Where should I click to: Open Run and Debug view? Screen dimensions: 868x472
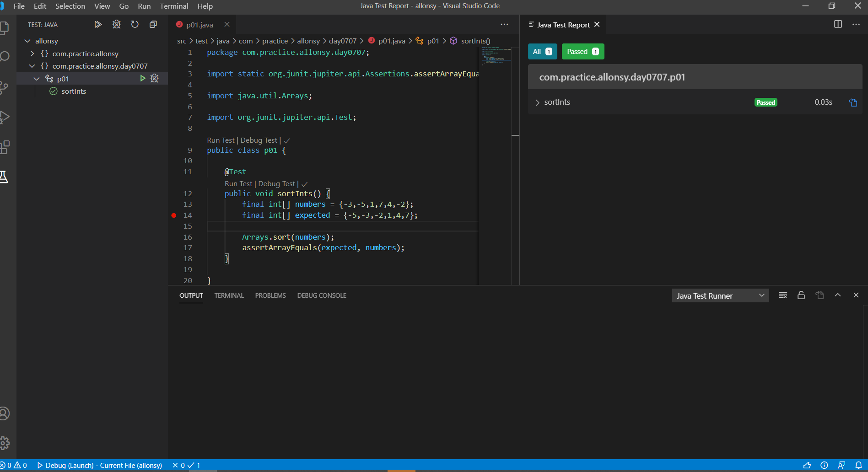tap(4, 117)
